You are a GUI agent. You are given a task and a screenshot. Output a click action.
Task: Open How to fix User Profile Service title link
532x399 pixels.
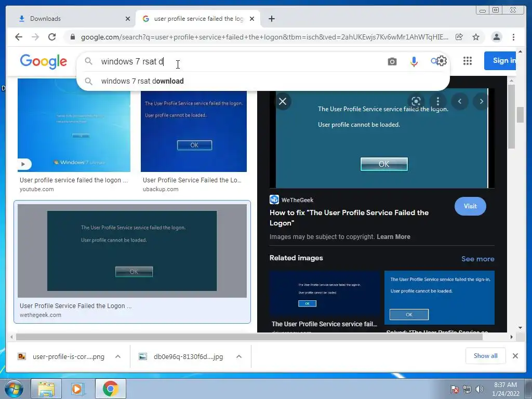click(349, 218)
